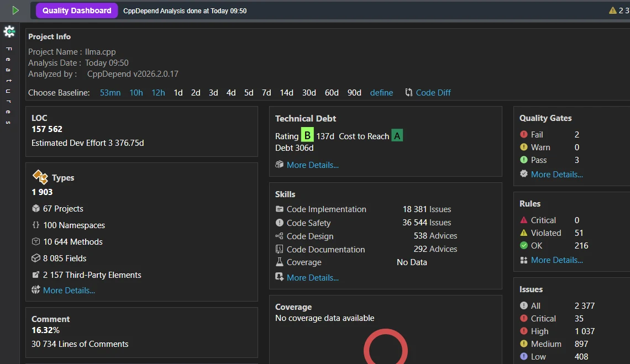Select the 1d baseline option
Screen dimensions: 630x364
tap(178, 92)
